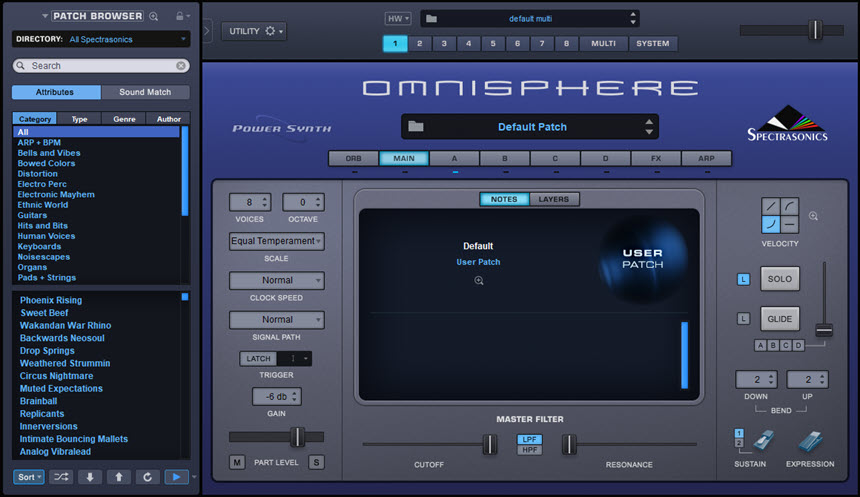The height and width of the screenshot is (497, 860).
Task: Open the LAYERS display tab
Action: click(553, 199)
